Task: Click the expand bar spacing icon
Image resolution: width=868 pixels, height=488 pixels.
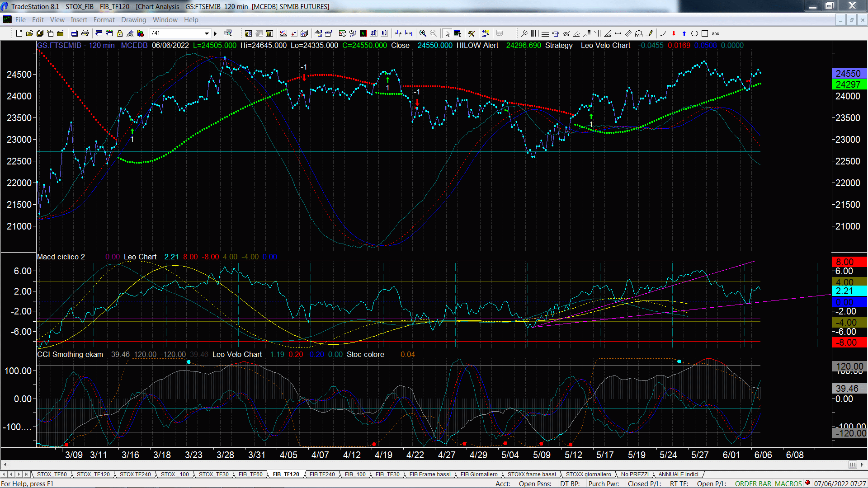Action: (409, 33)
